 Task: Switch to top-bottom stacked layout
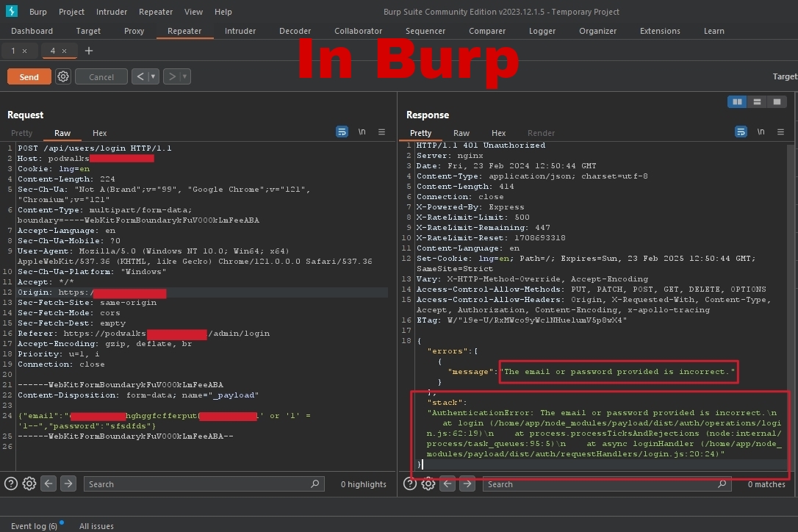tap(757, 102)
